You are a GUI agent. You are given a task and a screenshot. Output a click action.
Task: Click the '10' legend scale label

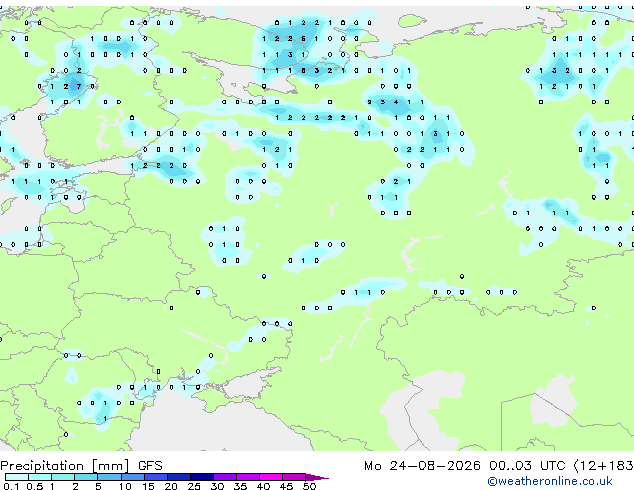click(125, 486)
